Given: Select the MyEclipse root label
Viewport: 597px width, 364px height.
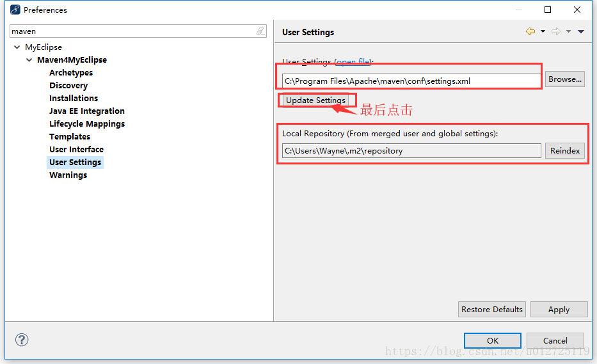Looking at the screenshot, I should click(x=44, y=47).
